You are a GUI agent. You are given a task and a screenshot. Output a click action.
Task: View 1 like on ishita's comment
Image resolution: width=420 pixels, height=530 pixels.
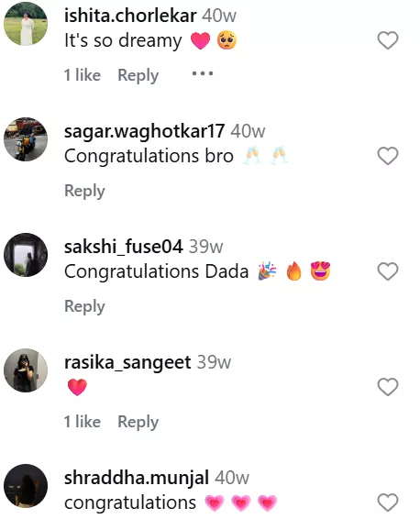point(83,74)
